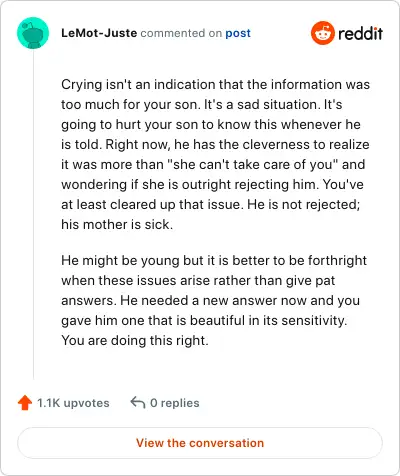Screen dimensions: 400x476
Task: Click the paragraph starting "Crying isn't an indication"
Action: 215,154
